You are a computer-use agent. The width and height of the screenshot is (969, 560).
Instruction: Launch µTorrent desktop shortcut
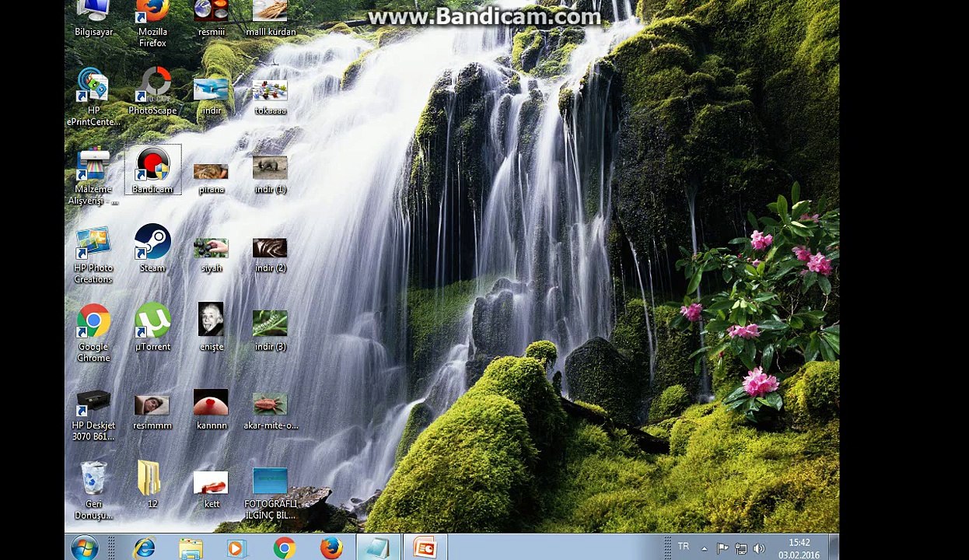tap(152, 327)
